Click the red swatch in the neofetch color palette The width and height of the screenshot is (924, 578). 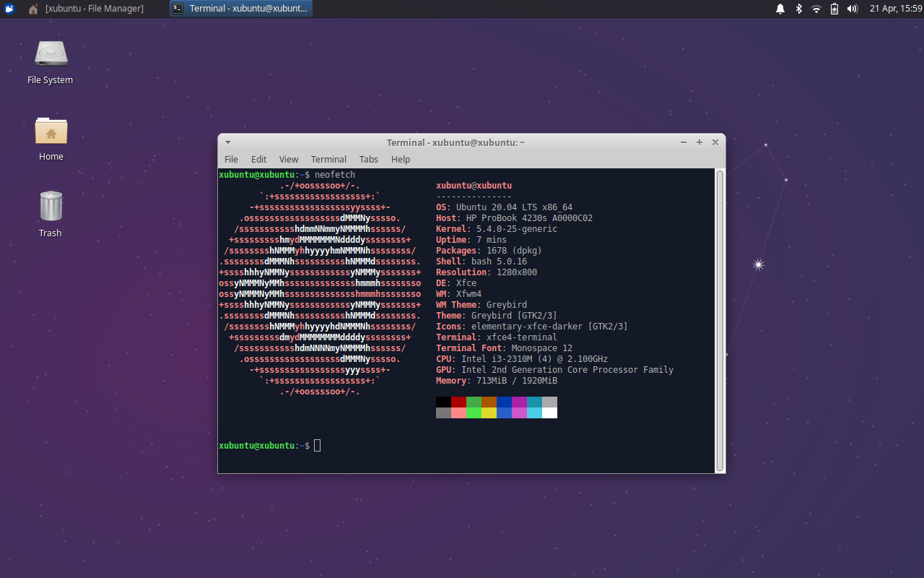click(x=460, y=402)
